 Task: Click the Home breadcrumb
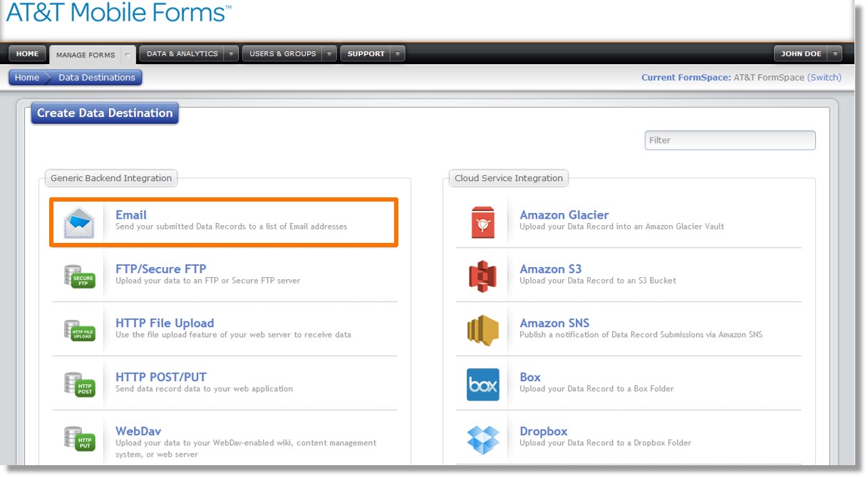point(27,78)
